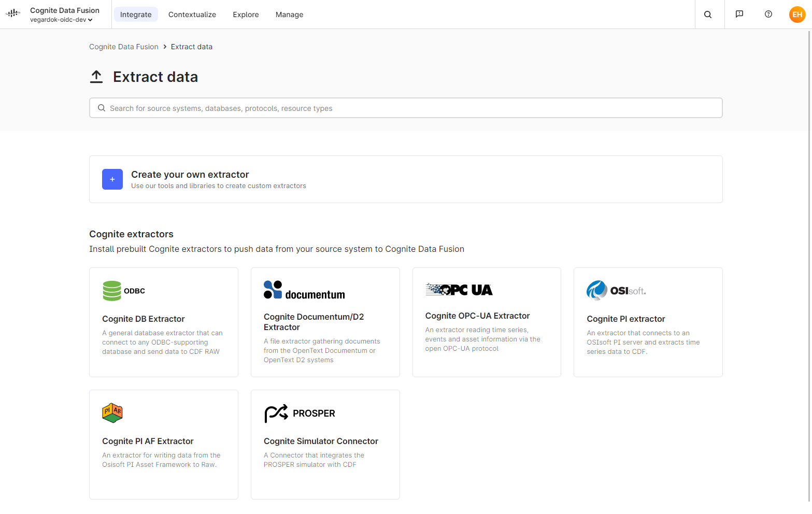Click the PI AF cube icon
812x514 pixels.
point(112,413)
